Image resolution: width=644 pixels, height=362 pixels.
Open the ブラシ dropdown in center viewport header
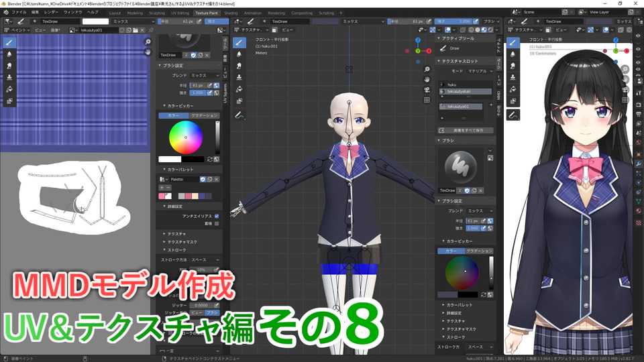pyautogui.click(x=491, y=21)
